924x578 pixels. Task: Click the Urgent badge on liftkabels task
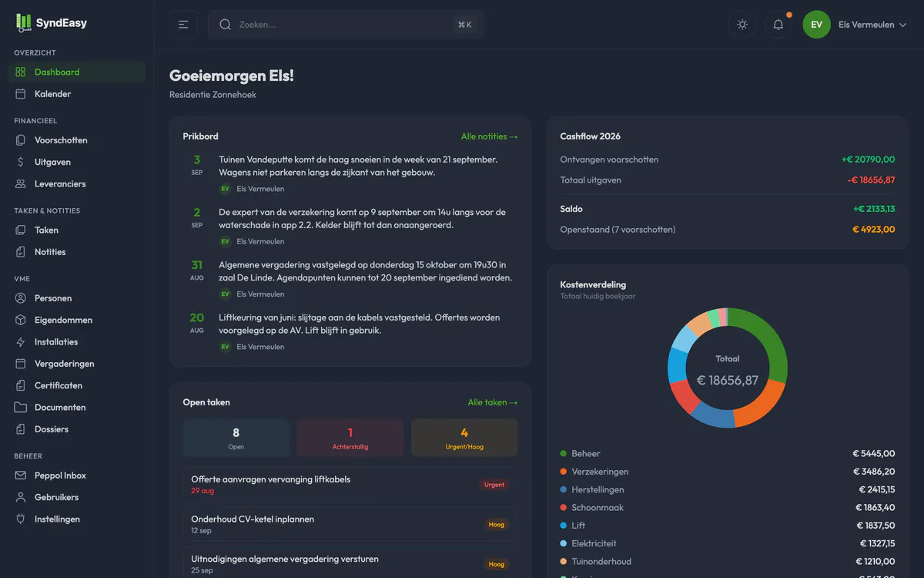click(494, 485)
